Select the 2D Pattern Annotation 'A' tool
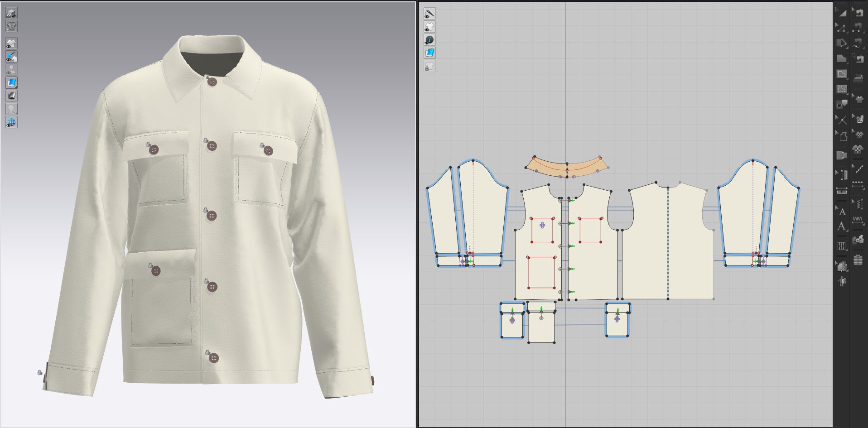The image size is (868, 428). click(841, 226)
